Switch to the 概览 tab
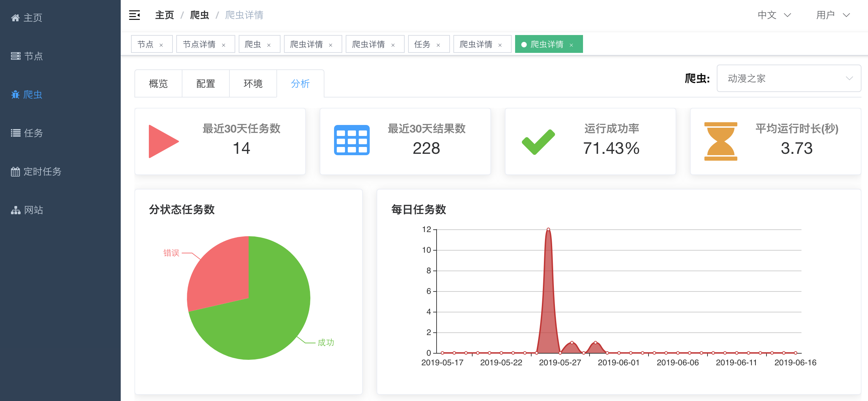 pos(158,83)
